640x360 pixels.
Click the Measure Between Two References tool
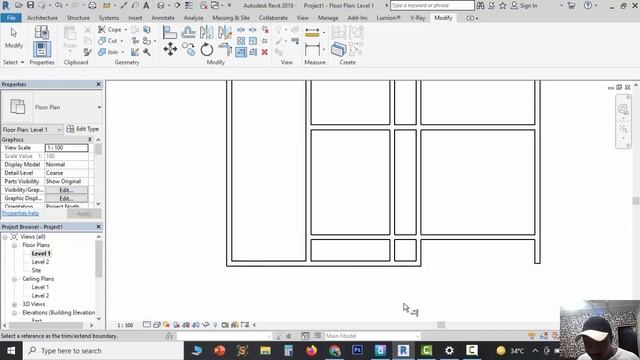point(312,33)
